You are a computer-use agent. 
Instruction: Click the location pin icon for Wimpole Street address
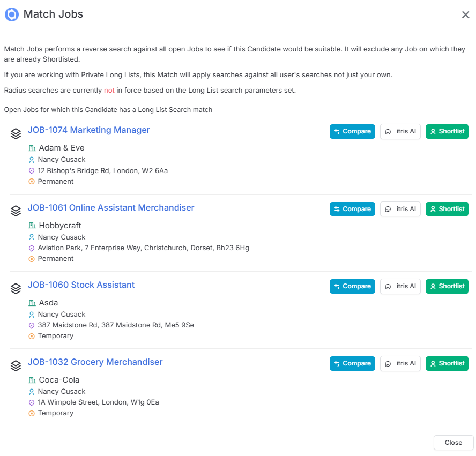click(x=32, y=402)
